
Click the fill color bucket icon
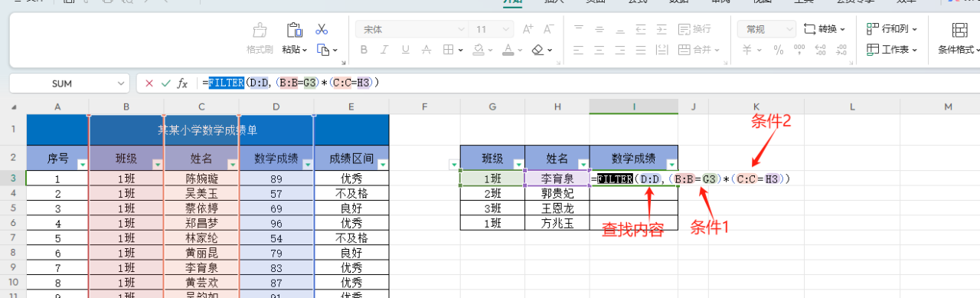click(x=479, y=50)
